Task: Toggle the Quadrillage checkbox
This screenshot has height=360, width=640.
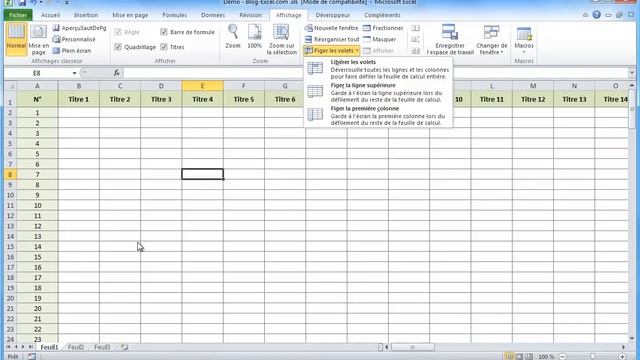Action: pyautogui.click(x=118, y=47)
